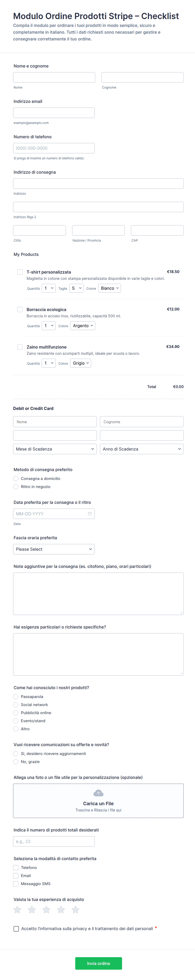Click the Indirizzo email input field
This screenshot has width=195, height=980.
54,113
